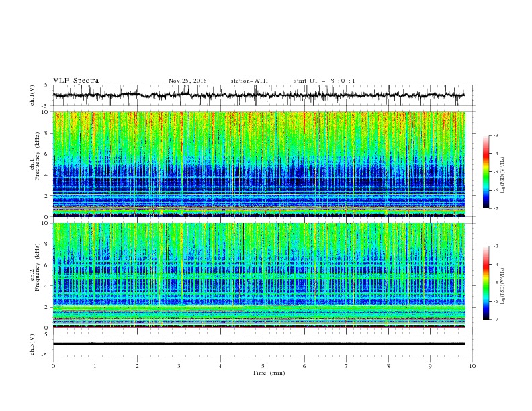Click the "ch.3(V)" waveform axis label
This screenshot has width=532, height=411.
pyautogui.click(x=32, y=345)
